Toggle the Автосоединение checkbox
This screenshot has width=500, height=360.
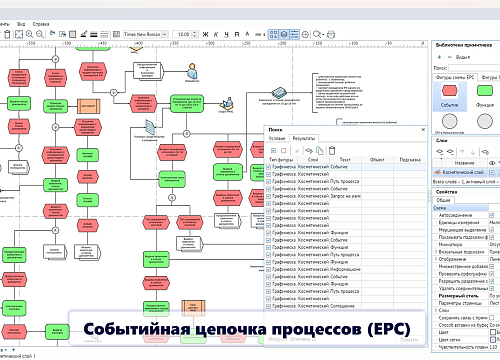491,215
